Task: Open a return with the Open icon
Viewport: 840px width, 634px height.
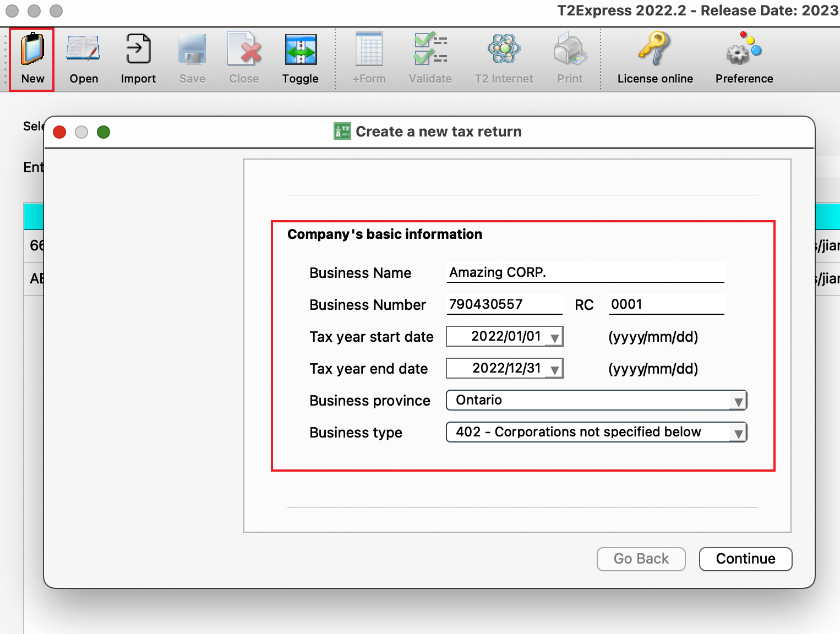Action: (84, 59)
